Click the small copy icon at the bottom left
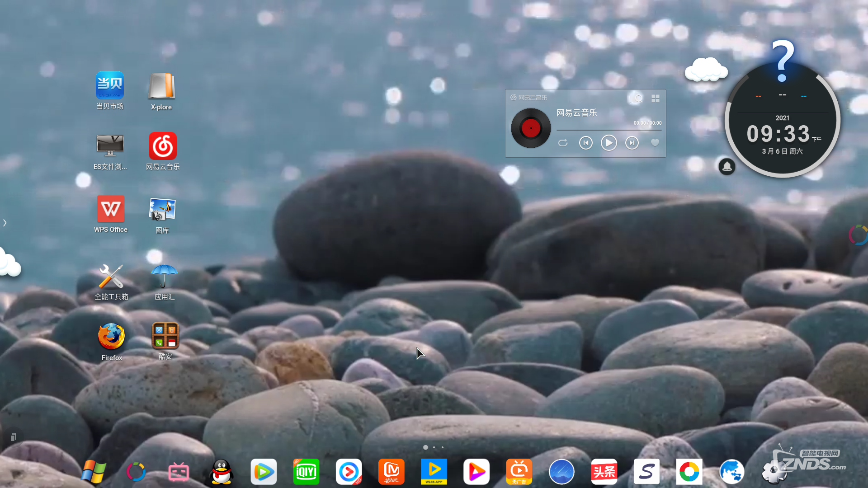 click(x=14, y=437)
